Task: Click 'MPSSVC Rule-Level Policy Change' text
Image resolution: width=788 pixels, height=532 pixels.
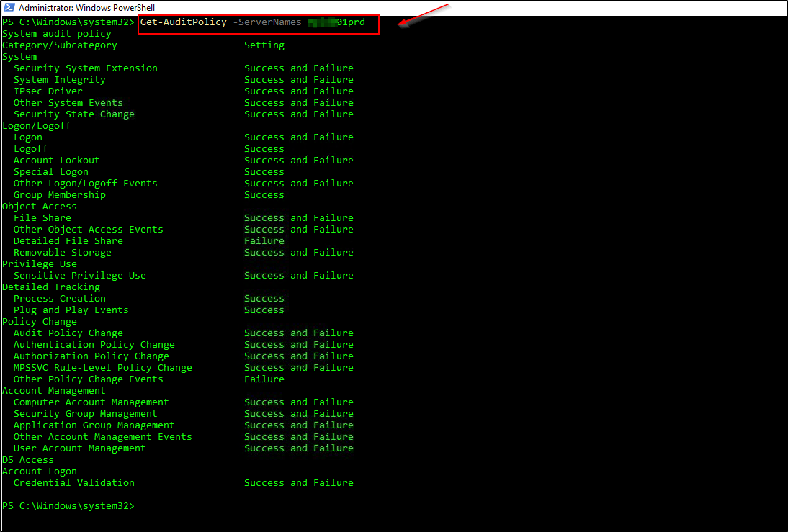Action: click(102, 368)
